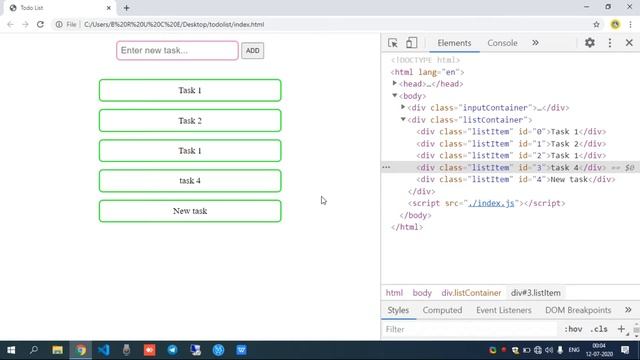Open the notification center icon
Screen dimensions: 640x360
625,350
